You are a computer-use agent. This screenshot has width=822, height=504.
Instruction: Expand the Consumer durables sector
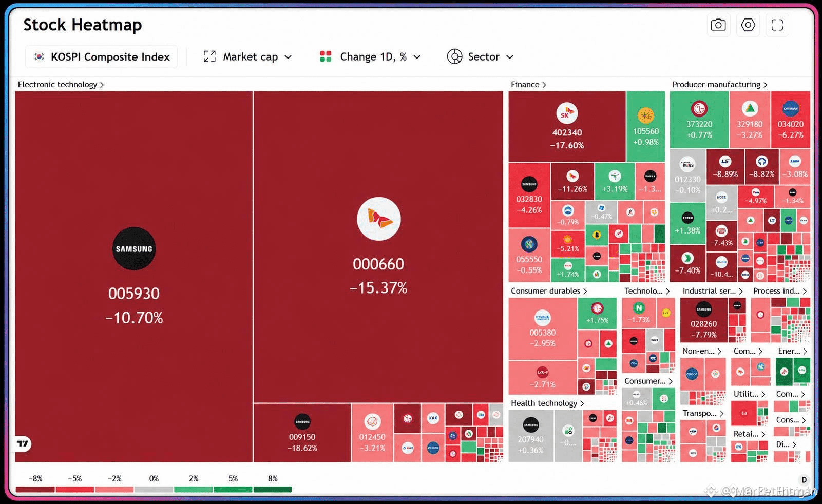(x=549, y=290)
